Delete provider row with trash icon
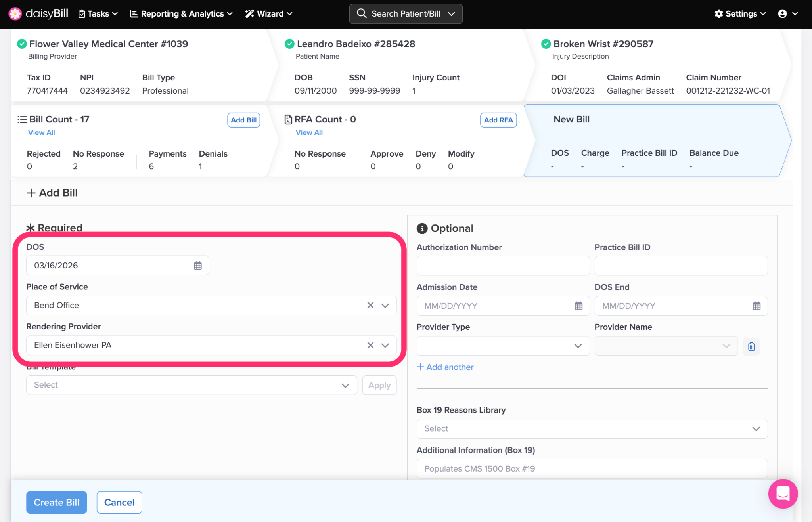The image size is (812, 522). point(751,346)
